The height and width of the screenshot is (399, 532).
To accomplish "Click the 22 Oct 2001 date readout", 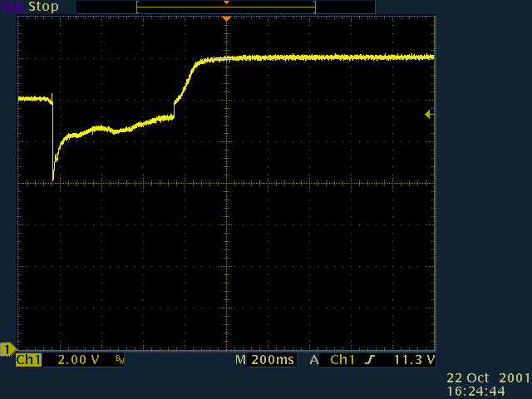I will (488, 377).
